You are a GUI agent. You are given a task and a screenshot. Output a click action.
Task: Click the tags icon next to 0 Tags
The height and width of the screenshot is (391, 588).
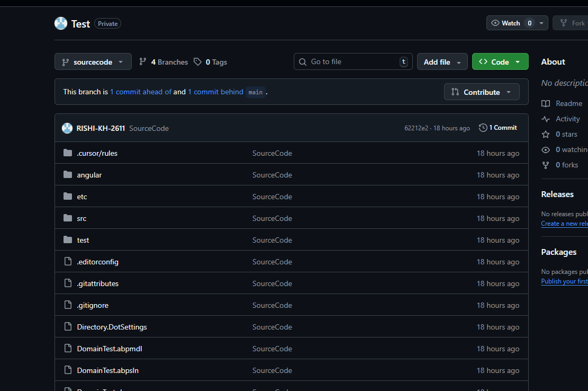pyautogui.click(x=197, y=62)
